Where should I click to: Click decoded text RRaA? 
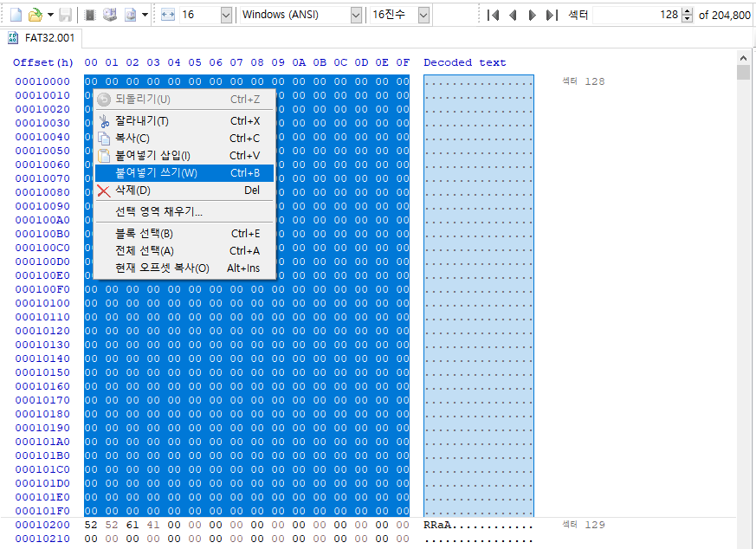437,525
